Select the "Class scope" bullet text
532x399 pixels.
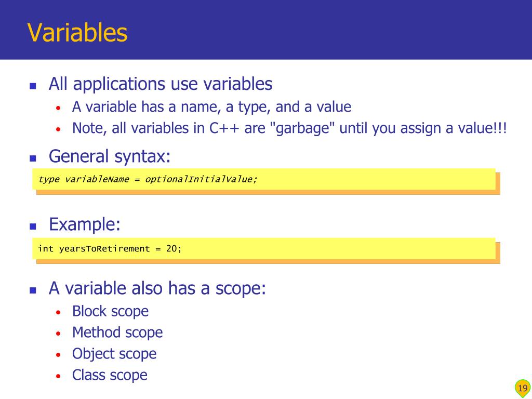click(x=110, y=375)
